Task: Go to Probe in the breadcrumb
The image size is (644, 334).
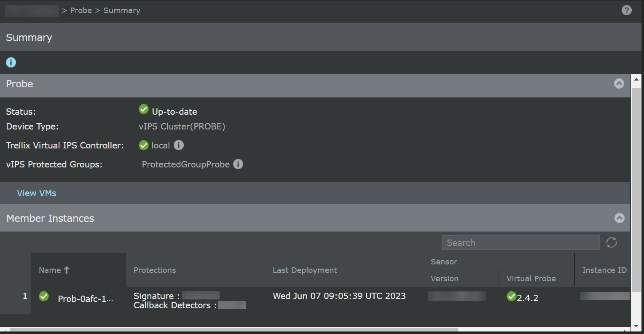Action: point(81,11)
